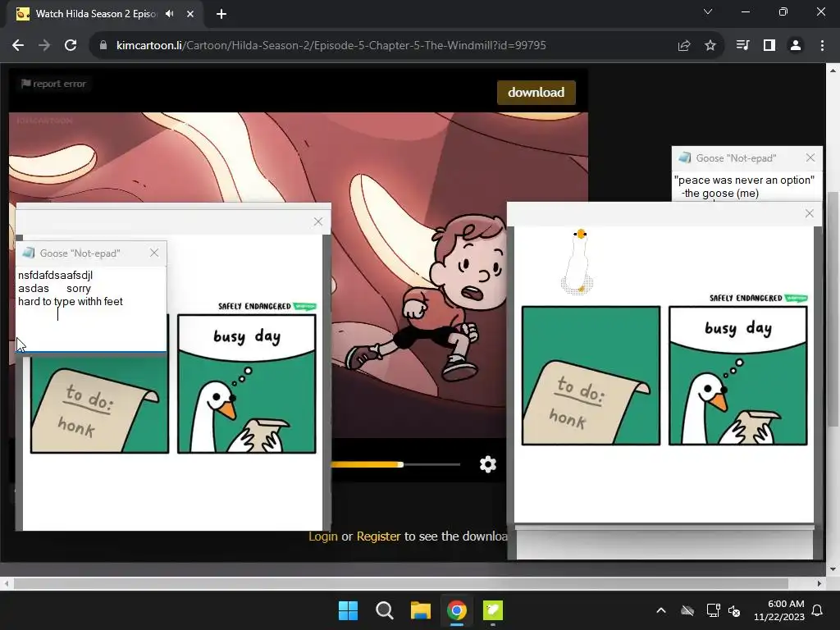Click the left window's busy day goose panel
840x630 pixels.
(247, 384)
